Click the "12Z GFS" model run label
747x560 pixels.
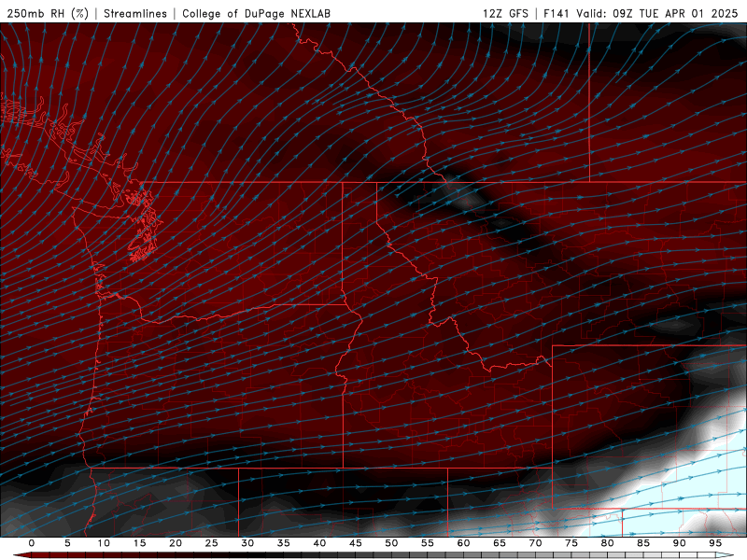point(505,13)
